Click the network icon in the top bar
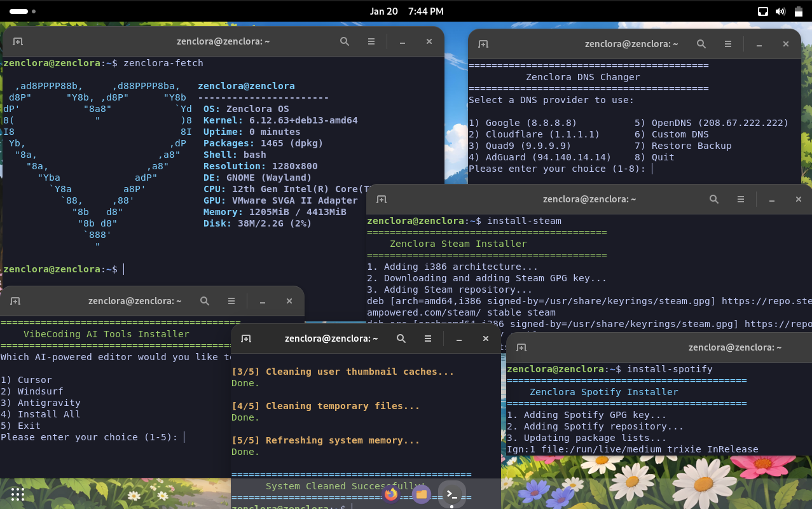This screenshot has width=812, height=509. (x=763, y=11)
